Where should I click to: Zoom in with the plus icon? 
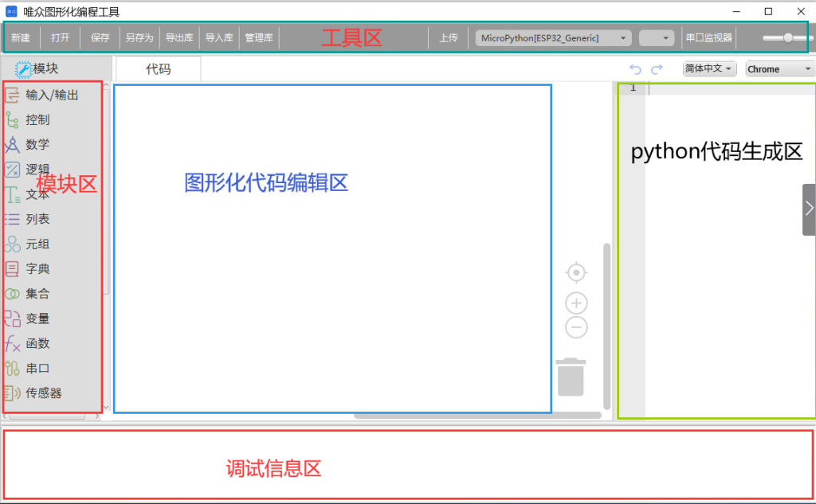[576, 303]
